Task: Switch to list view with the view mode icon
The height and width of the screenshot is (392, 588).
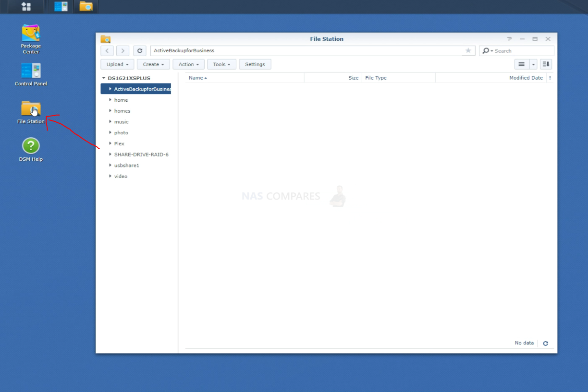Action: [522, 64]
